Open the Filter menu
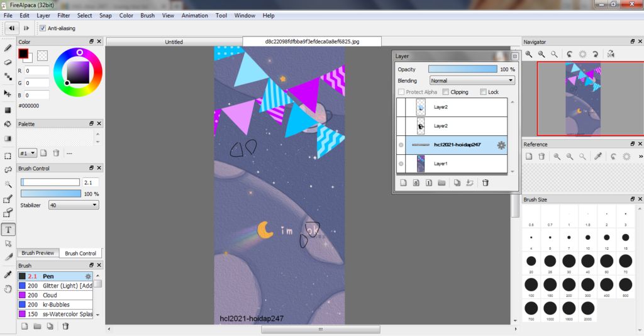 64,16
